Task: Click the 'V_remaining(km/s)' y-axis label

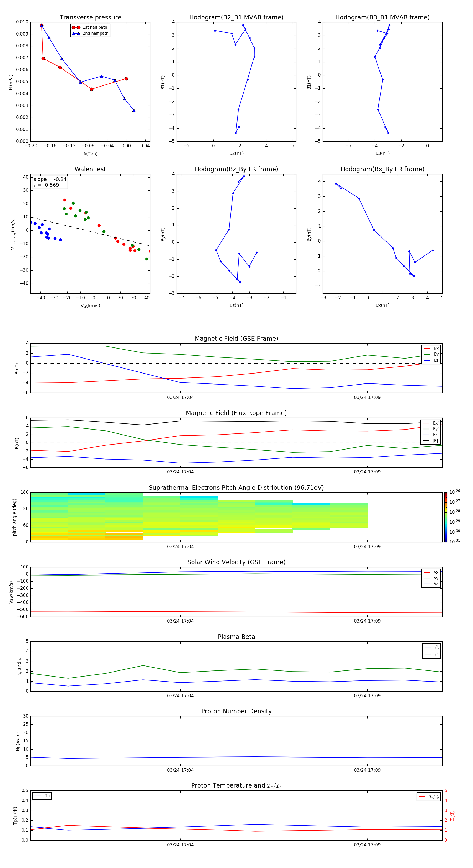Action: coord(13,234)
